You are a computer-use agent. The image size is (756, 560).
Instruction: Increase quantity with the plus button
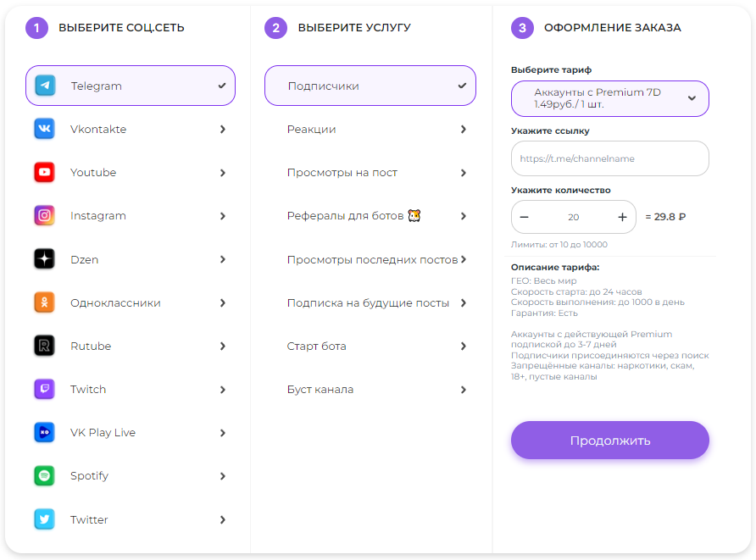[622, 217]
